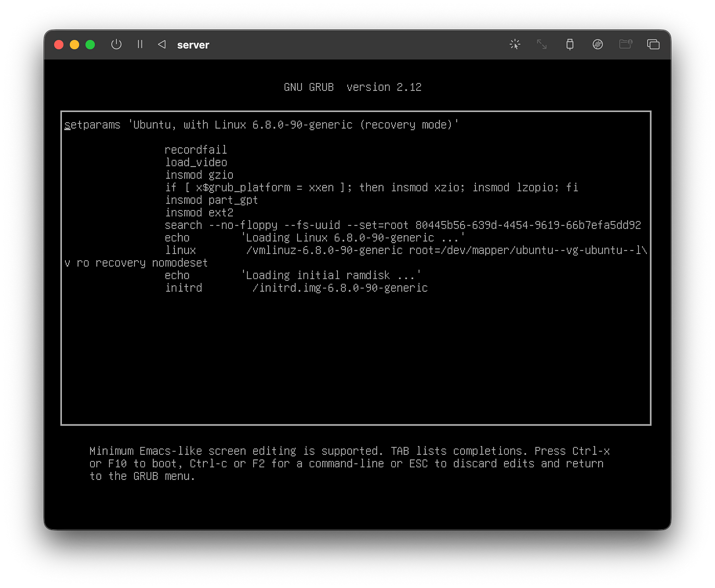Click the 'insmod gzio' line
Viewport: 715px width, 588px height.
[199, 175]
